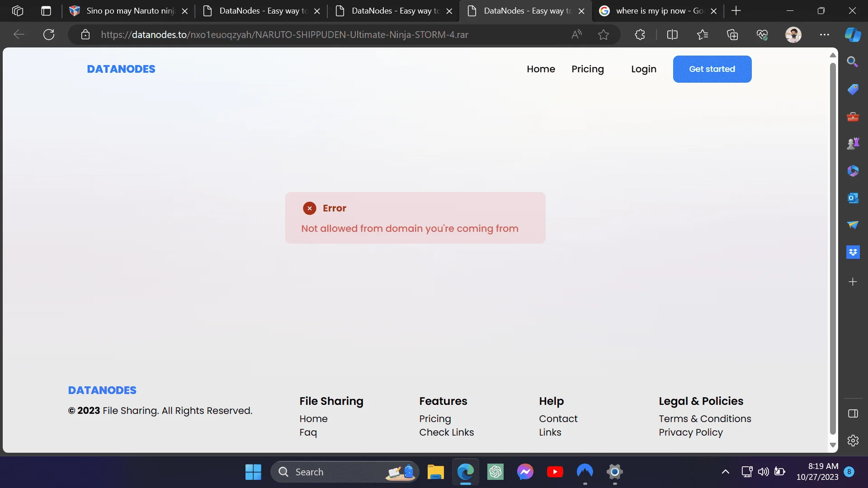Screen dimensions: 868x488
Task: Click the taskbar Search box
Action: (x=344, y=472)
